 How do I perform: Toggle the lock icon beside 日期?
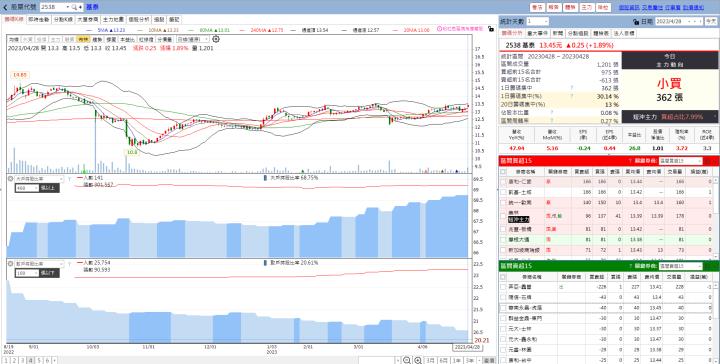point(636,22)
